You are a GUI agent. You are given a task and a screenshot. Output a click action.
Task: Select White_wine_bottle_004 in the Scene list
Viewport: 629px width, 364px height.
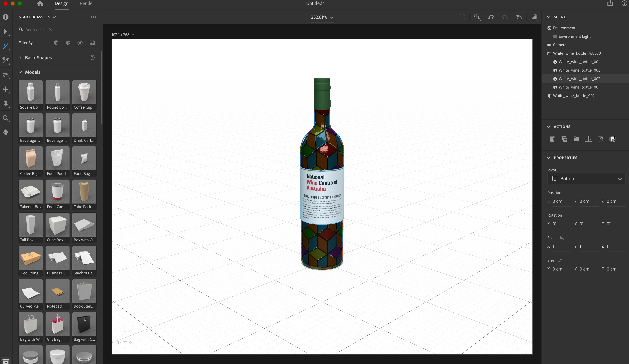point(579,62)
